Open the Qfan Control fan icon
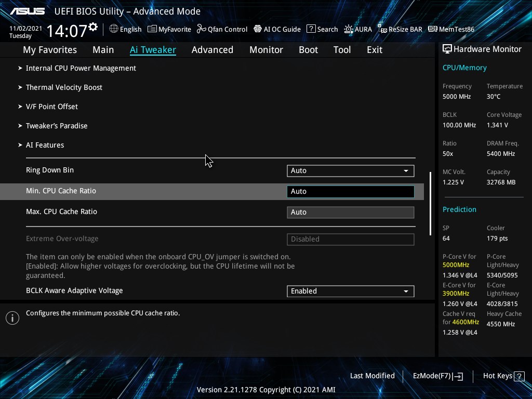This screenshot has width=532, height=399. pyautogui.click(x=202, y=29)
